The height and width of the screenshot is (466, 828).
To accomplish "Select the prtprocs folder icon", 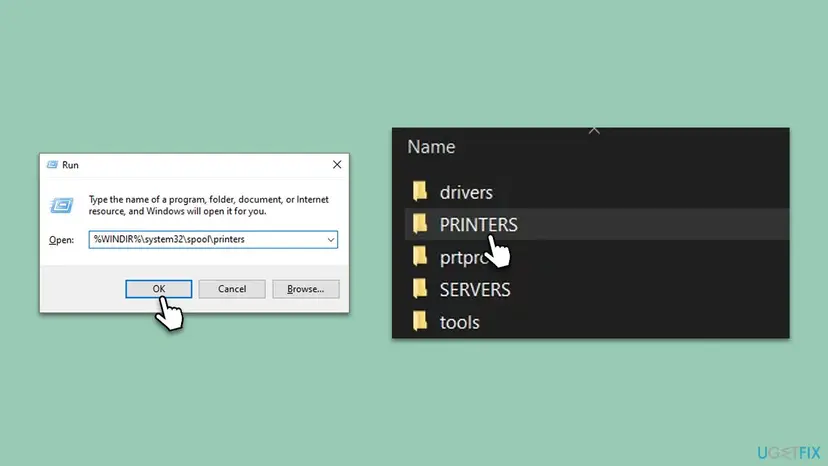I will (420, 257).
